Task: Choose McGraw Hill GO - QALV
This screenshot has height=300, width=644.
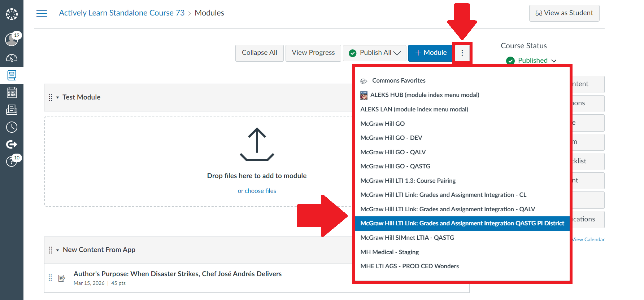Action: pyautogui.click(x=462, y=152)
